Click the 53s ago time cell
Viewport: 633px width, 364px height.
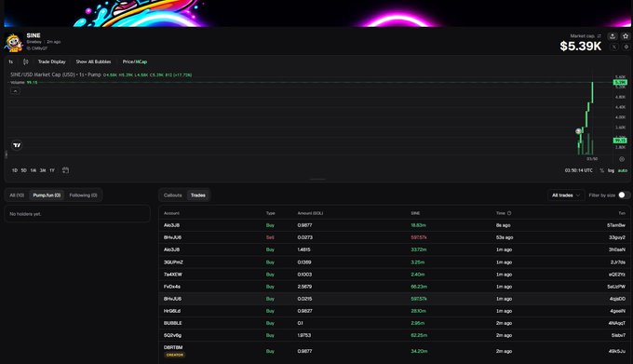(x=505, y=237)
